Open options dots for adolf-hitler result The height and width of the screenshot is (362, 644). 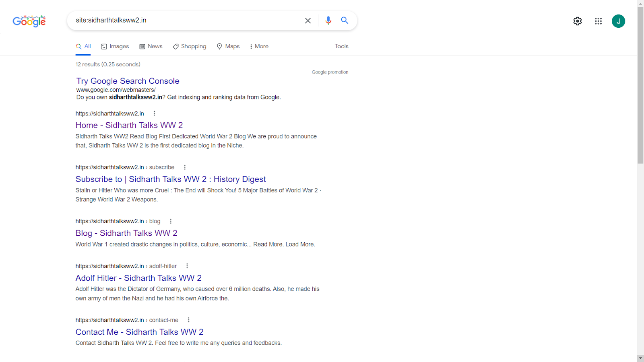[x=187, y=266]
